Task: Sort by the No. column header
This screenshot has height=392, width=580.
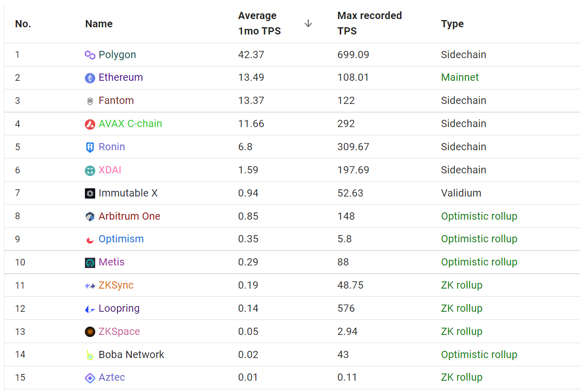Action: point(23,24)
